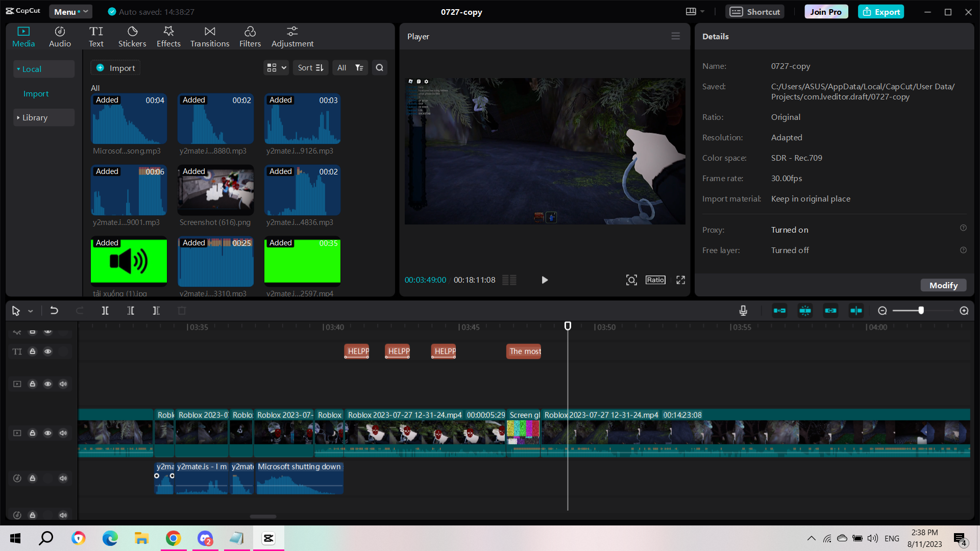Hide the text track
Screen dimensions: 980x551
(47, 352)
